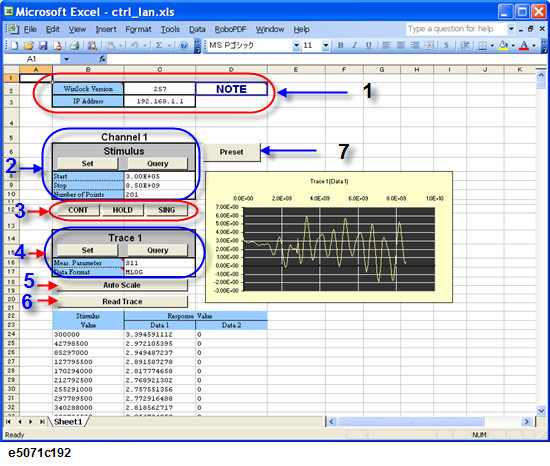Click the Fill Color paint bucket swatch
550x466 pixels.
503,46
